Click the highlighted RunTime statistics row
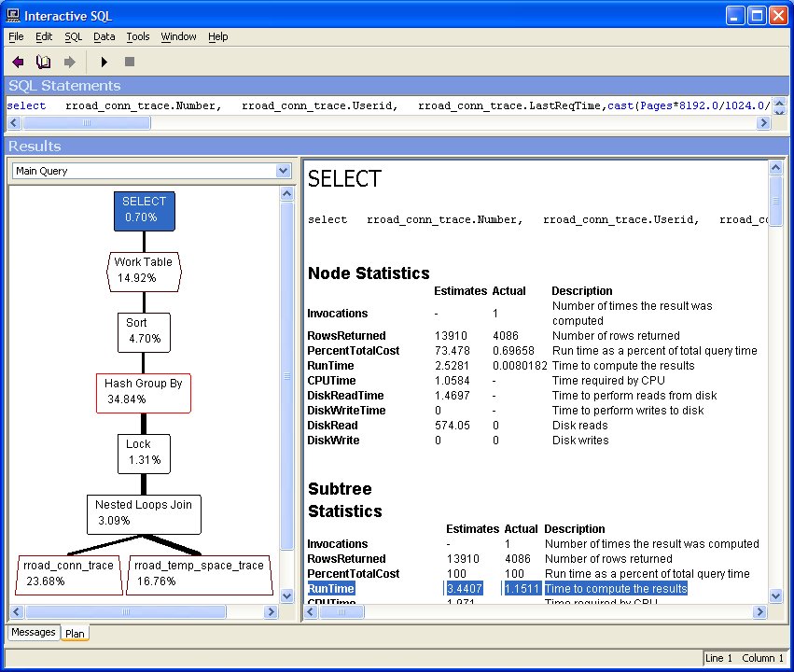This screenshot has height=672, width=794. click(x=328, y=588)
